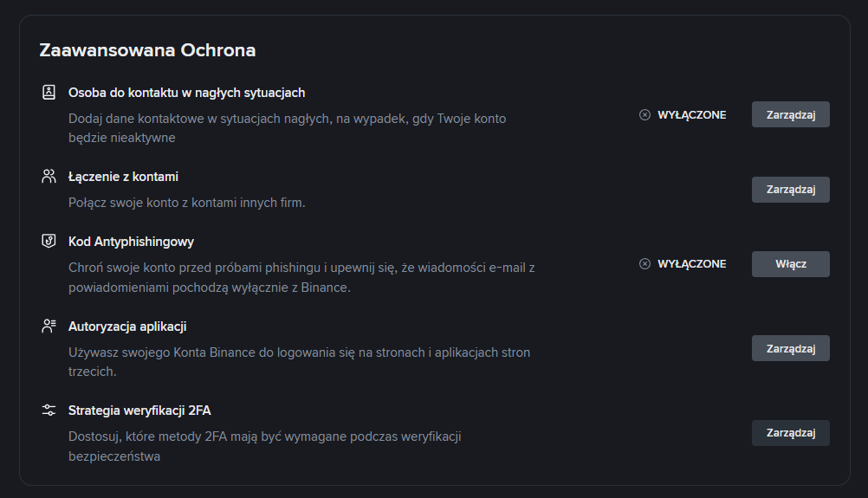Click the emergency contact person icon
The height and width of the screenshot is (498, 868).
pyautogui.click(x=49, y=92)
